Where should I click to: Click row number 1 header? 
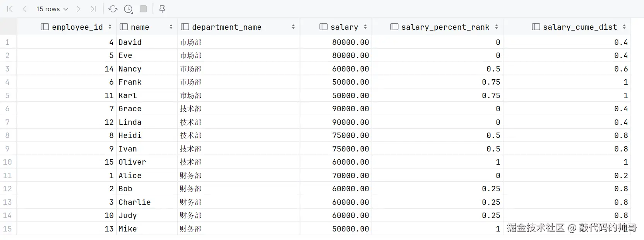tap(7, 42)
